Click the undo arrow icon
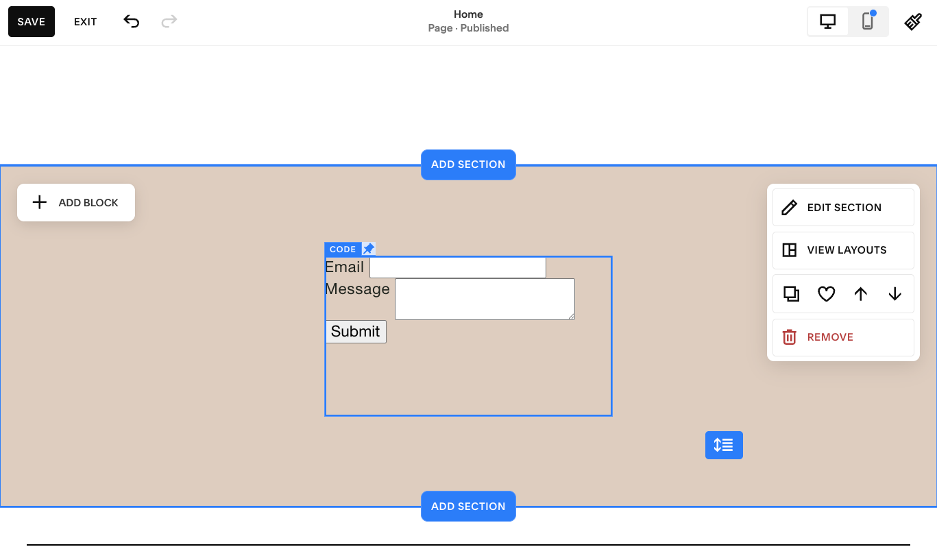The width and height of the screenshot is (937, 560). pos(131,21)
